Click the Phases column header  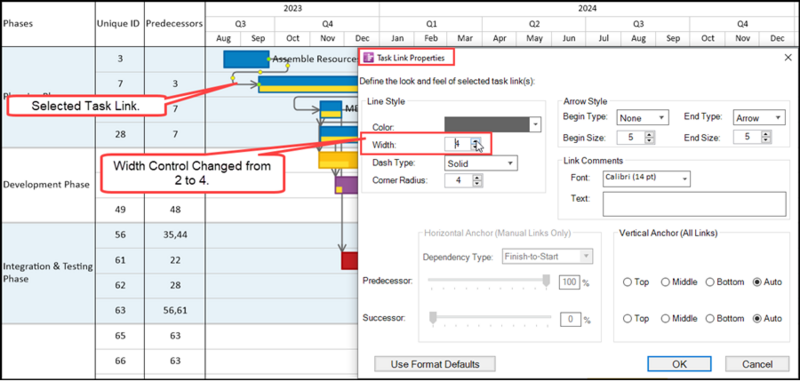[x=48, y=24]
